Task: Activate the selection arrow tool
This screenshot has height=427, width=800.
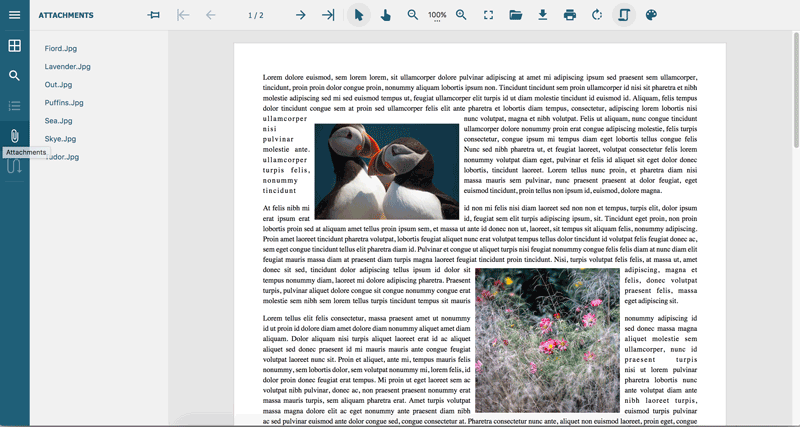Action: pos(359,15)
